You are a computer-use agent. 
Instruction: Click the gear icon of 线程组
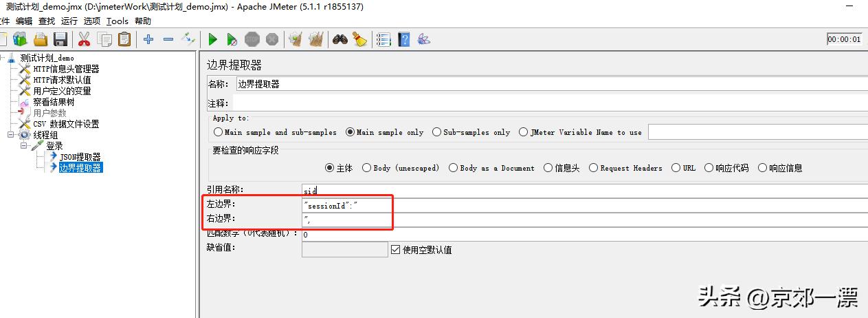25,135
